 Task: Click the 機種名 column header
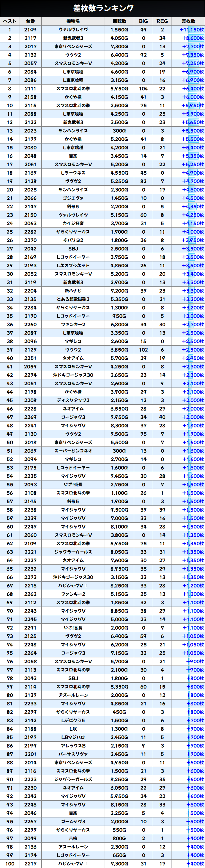(73, 21)
